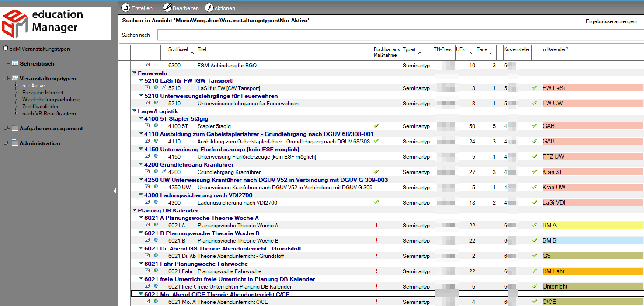Screen dimensions: 644x306
Task: Click the Aufgabenmanagement folder icon
Action: (x=15, y=129)
